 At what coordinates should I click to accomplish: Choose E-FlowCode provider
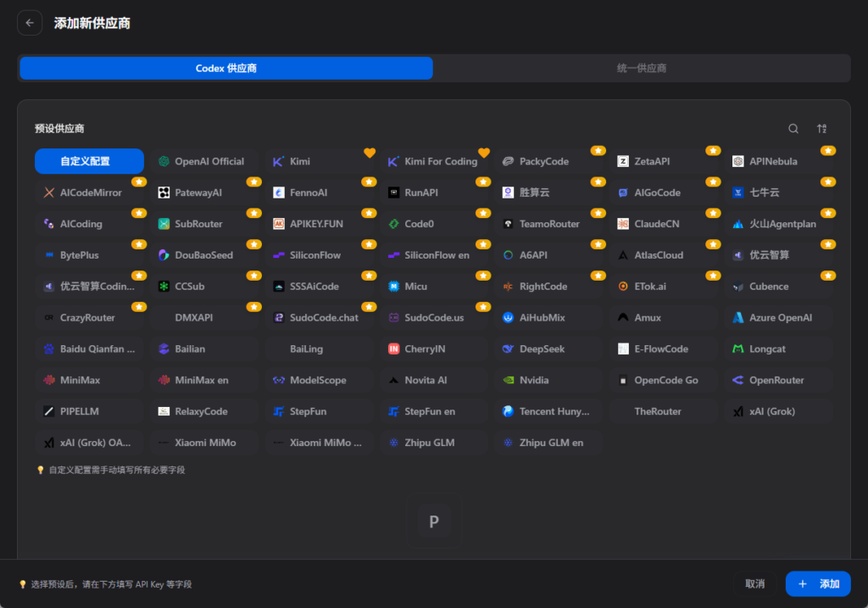[664, 349]
